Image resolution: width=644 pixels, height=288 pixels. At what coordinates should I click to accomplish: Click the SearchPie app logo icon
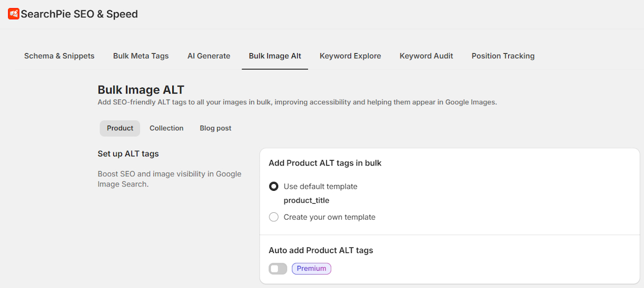pyautogui.click(x=13, y=14)
